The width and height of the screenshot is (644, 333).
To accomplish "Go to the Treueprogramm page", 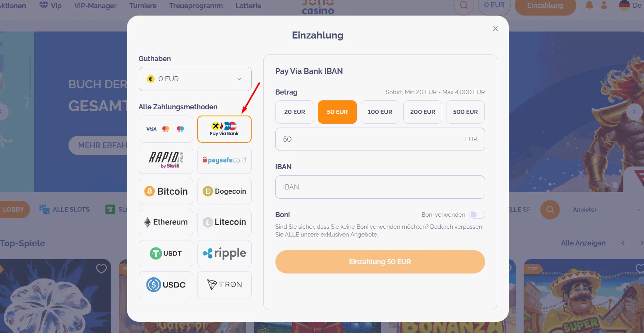I will [x=196, y=6].
